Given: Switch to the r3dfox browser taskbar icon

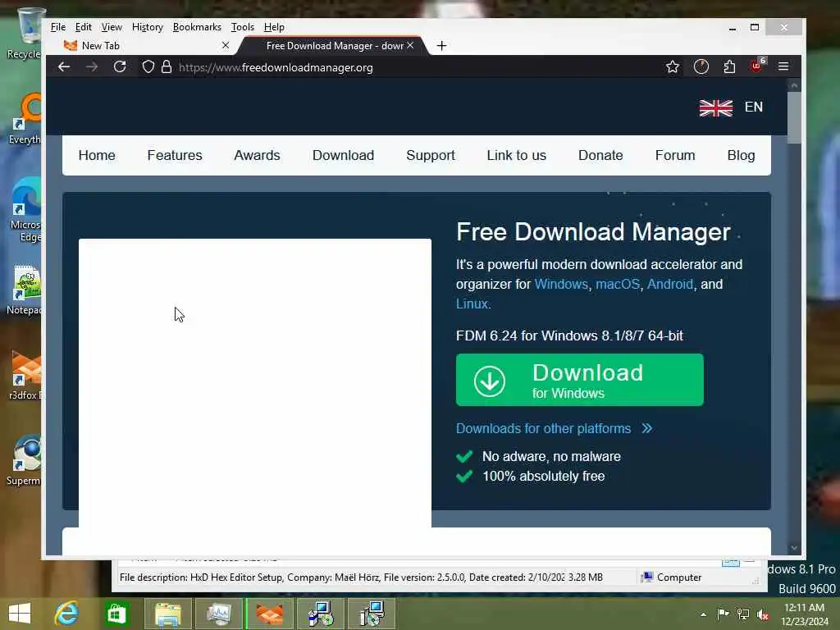Looking at the screenshot, I should (269, 614).
